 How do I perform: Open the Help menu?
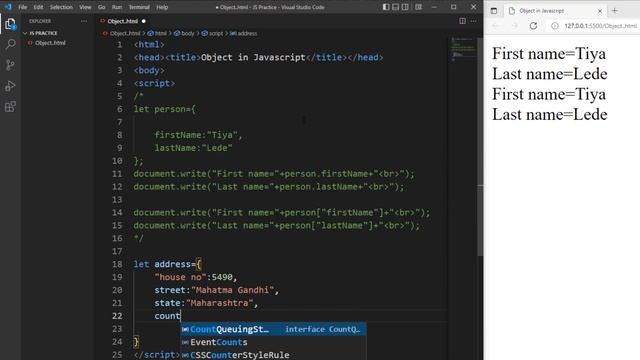pyautogui.click(x=162, y=7)
